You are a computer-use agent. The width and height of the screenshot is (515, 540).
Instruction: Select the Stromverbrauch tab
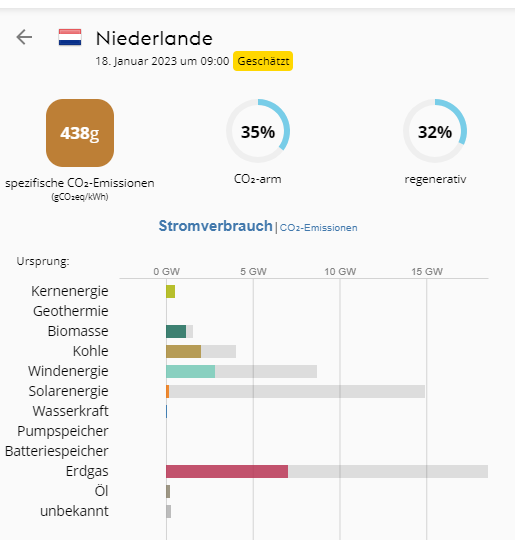click(x=215, y=226)
